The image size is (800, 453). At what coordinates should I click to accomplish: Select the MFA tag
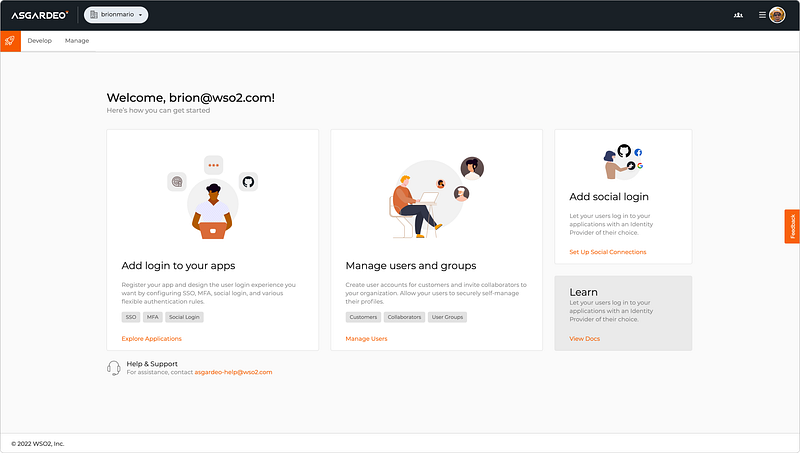tap(153, 317)
